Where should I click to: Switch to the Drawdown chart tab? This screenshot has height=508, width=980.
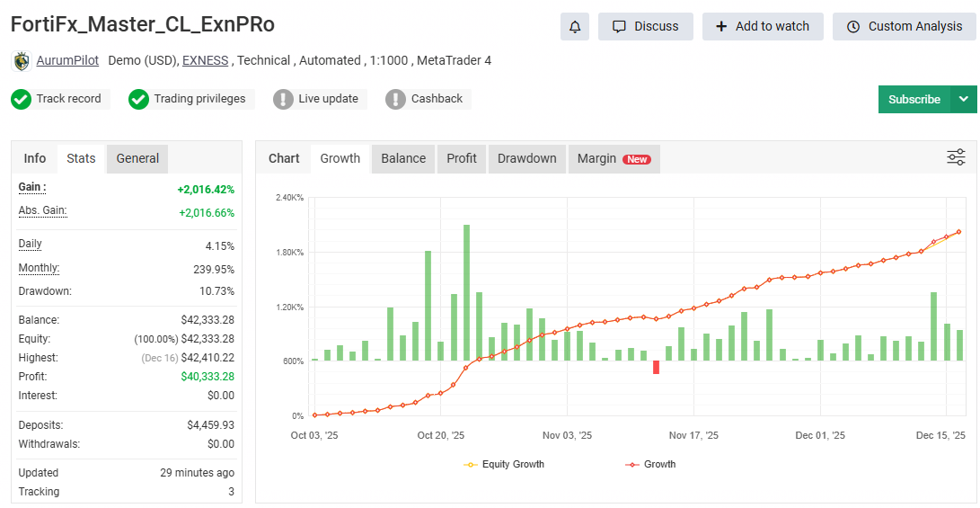pos(527,158)
